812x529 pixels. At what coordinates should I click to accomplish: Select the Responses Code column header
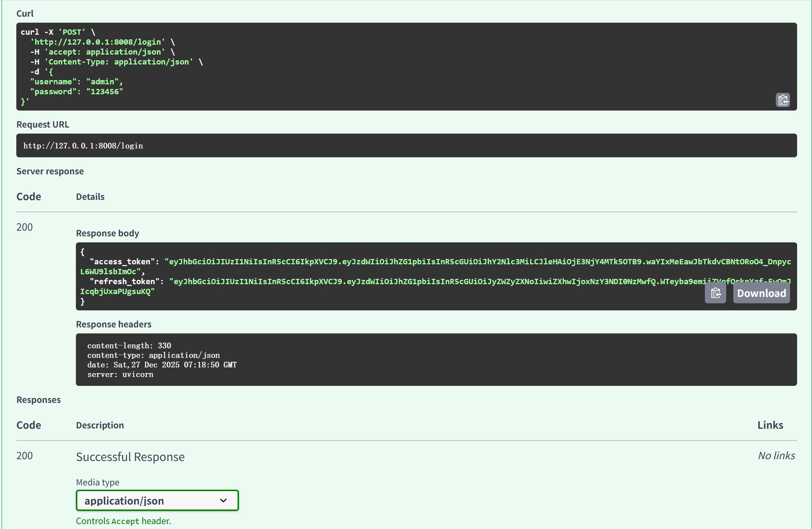28,425
